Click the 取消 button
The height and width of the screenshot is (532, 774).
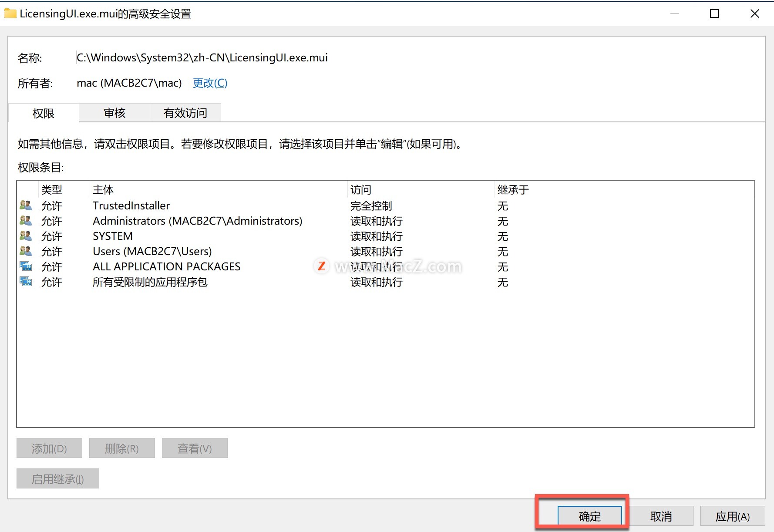click(661, 516)
